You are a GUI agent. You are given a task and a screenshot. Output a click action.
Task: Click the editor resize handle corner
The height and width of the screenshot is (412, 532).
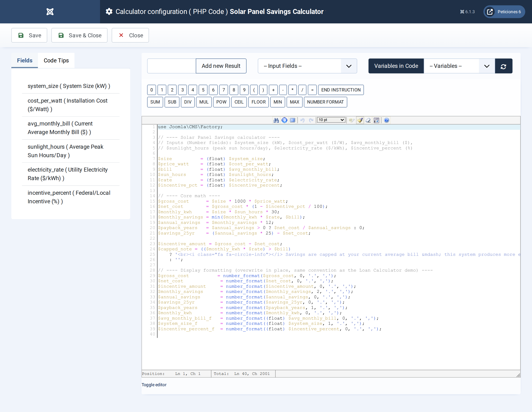[x=518, y=375]
